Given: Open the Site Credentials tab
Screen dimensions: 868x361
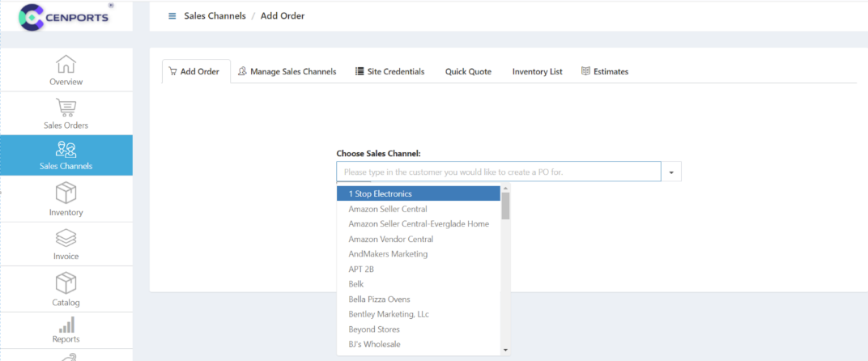Looking at the screenshot, I should point(389,72).
